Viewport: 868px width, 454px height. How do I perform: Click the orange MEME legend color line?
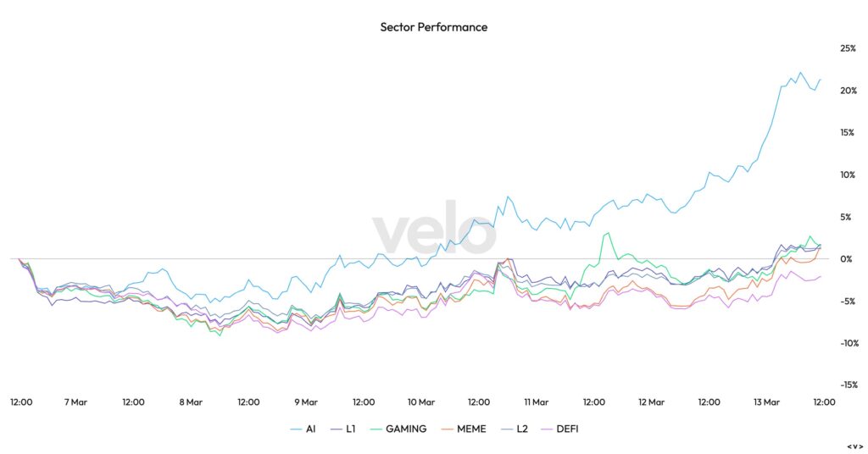(x=448, y=429)
